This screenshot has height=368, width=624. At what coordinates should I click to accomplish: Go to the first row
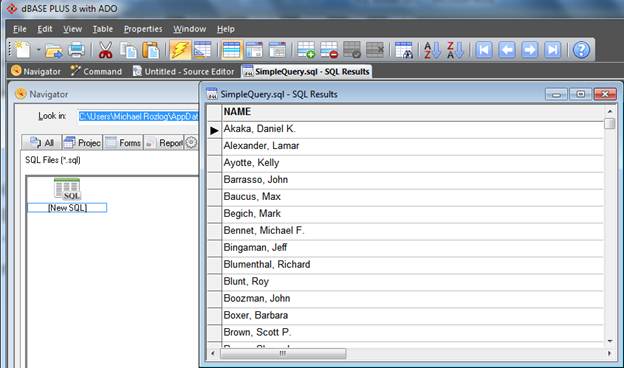[x=484, y=50]
